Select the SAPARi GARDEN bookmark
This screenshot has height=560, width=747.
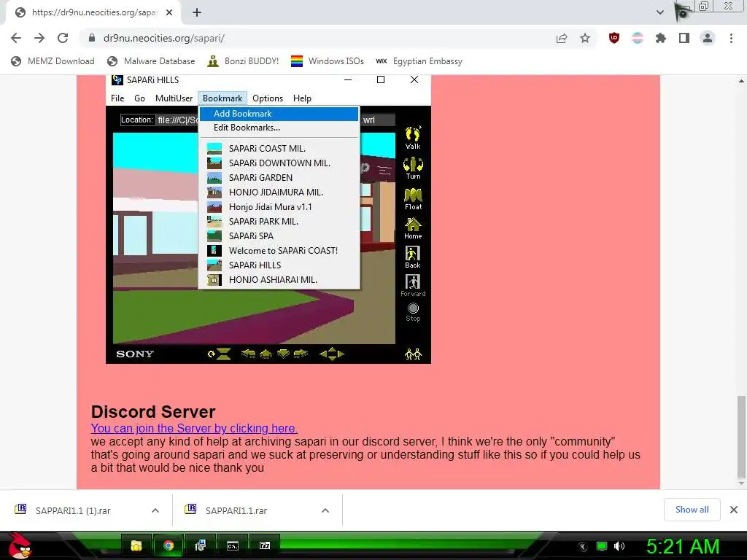(279, 178)
